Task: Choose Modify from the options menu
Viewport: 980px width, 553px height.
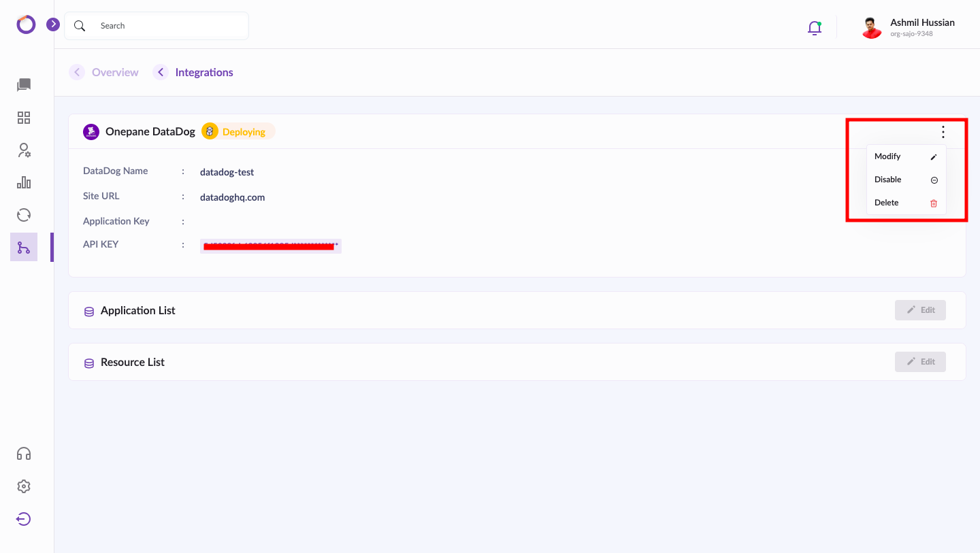Action: [x=906, y=156]
